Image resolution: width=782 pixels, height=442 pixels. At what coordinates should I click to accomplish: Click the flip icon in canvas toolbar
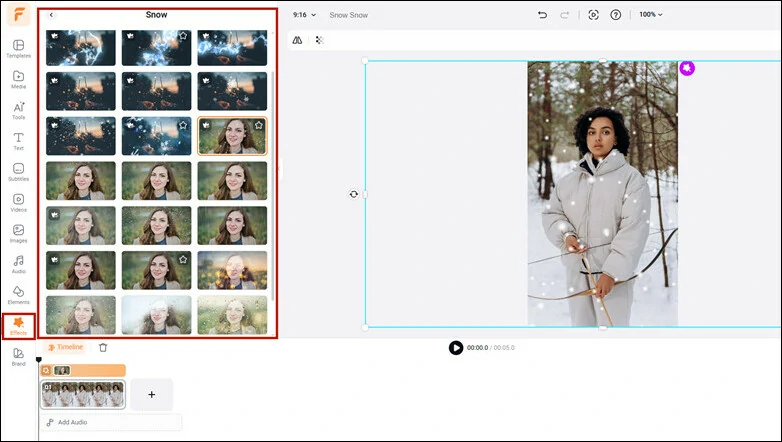coord(297,40)
